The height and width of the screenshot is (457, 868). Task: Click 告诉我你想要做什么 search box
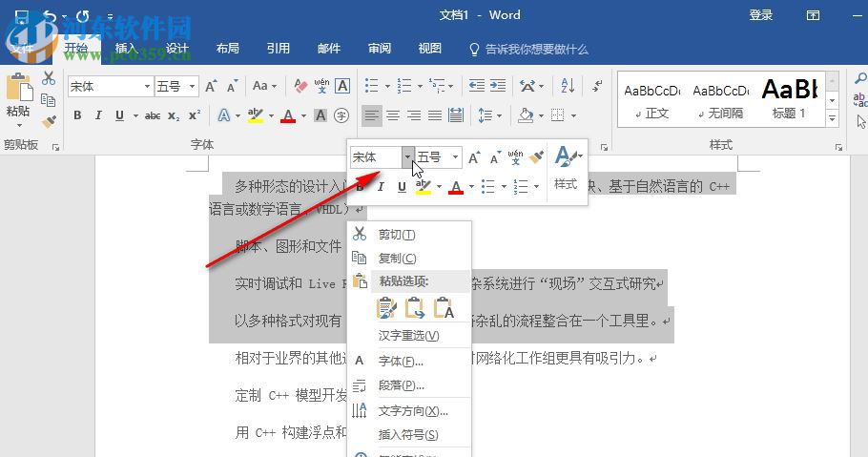click(528, 50)
